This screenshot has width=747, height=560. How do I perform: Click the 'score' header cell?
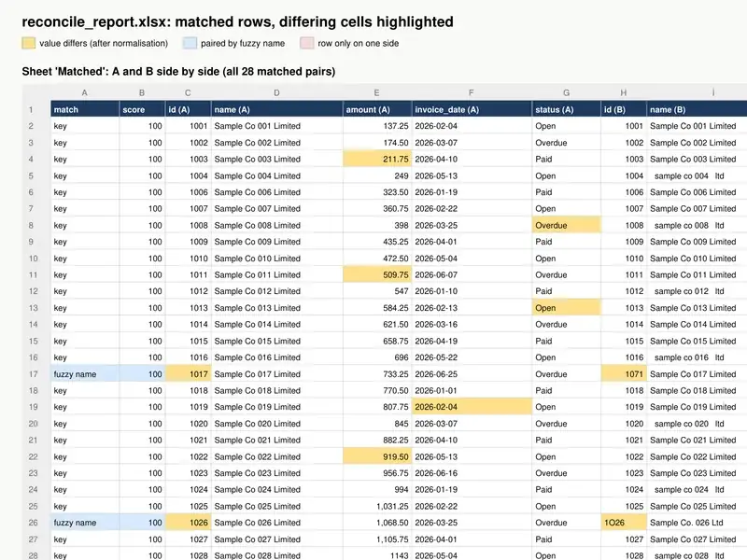pos(142,109)
